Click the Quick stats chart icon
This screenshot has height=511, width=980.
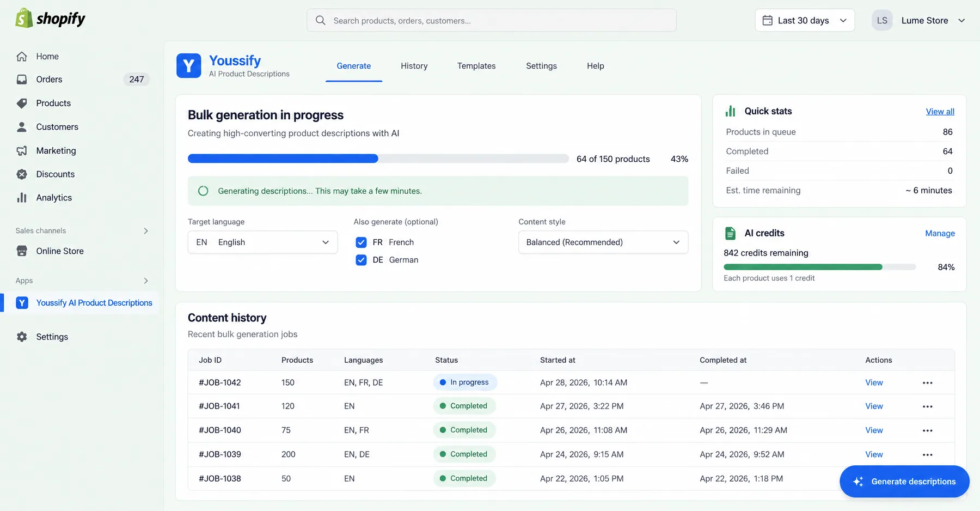click(731, 111)
